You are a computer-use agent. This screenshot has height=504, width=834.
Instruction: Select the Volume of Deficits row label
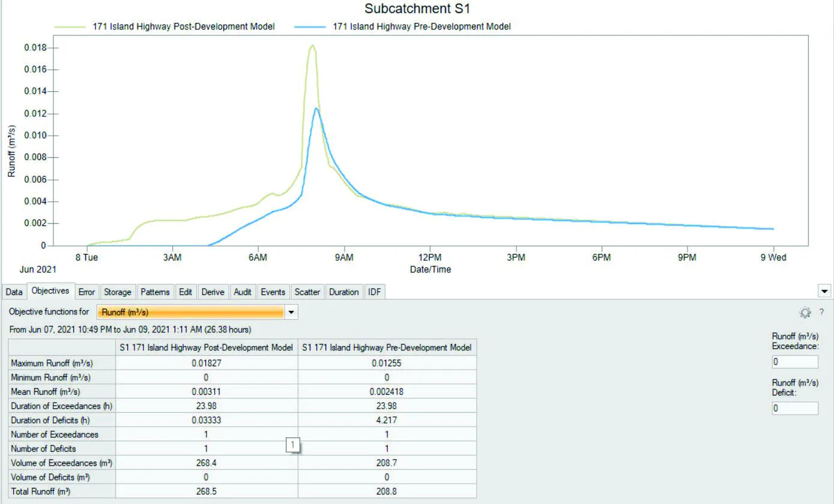61,478
